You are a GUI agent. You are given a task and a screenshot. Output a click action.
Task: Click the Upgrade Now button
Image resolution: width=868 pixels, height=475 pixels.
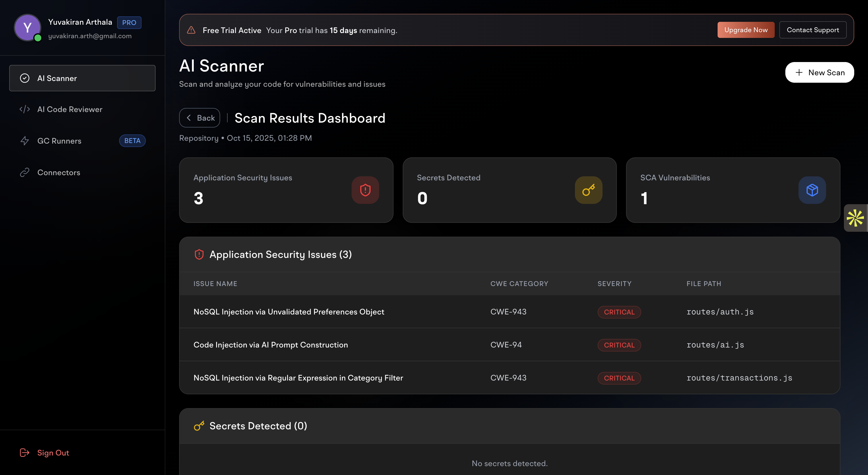click(x=745, y=30)
